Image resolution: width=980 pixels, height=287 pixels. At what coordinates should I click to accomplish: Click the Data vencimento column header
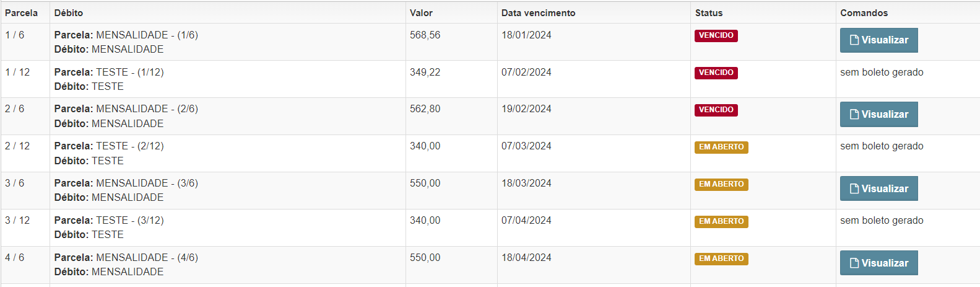(x=538, y=13)
